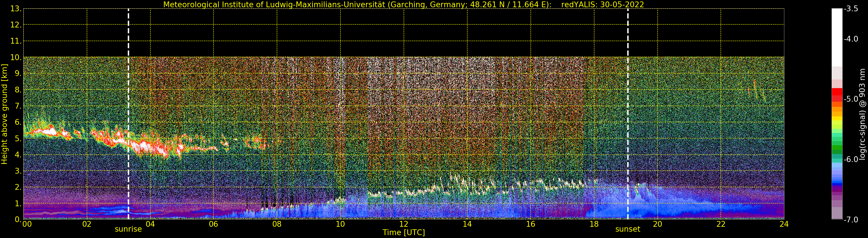868x238 pixels.
Task: Click the '-5.0' colorbar tick label
Action: pos(851,99)
